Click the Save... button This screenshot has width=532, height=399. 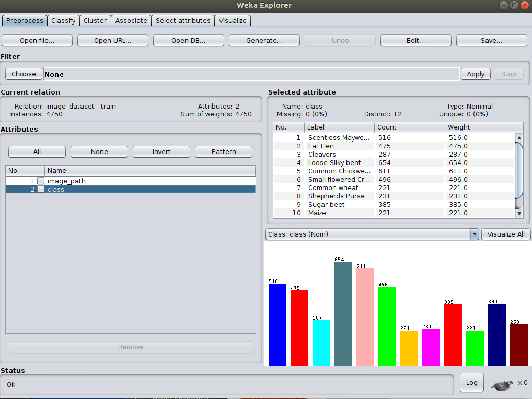pos(491,40)
